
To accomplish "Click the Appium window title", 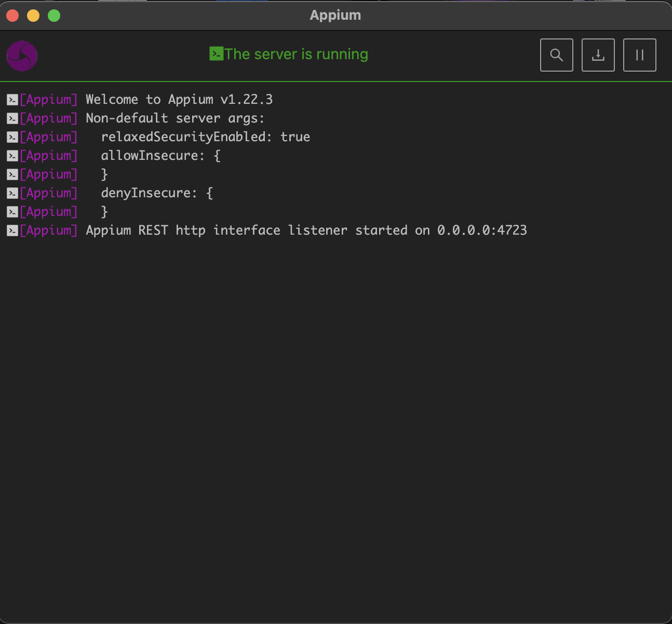I will pos(335,15).
